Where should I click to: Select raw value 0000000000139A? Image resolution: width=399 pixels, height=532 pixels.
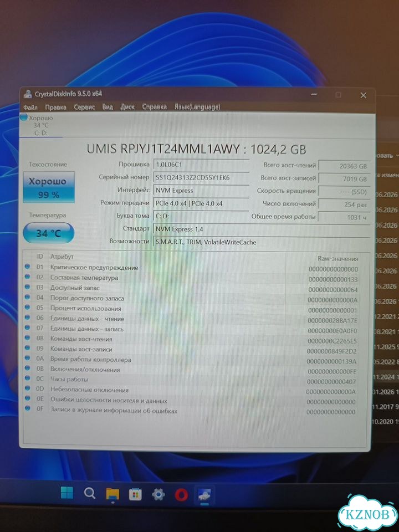[x=331, y=362]
